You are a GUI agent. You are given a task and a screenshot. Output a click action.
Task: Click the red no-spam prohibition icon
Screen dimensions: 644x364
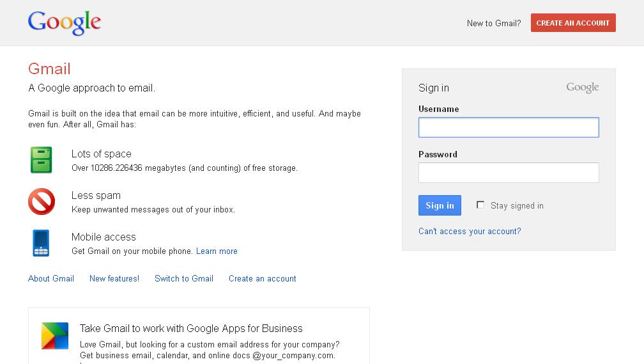42,202
